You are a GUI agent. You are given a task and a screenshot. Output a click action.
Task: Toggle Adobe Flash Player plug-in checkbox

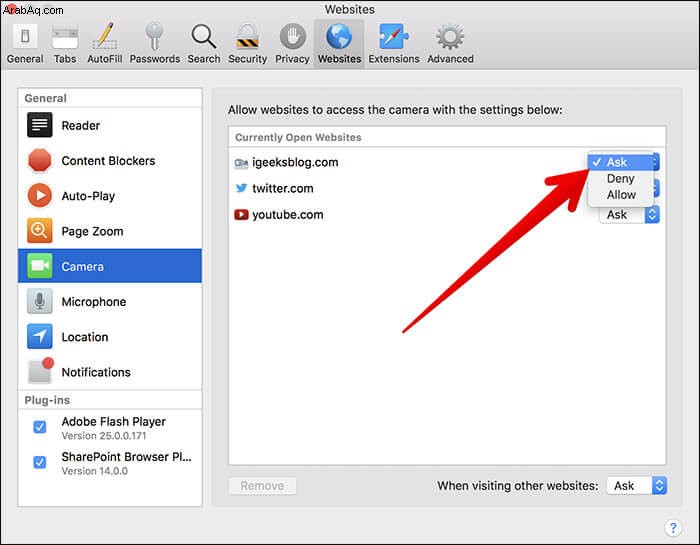tap(40, 427)
